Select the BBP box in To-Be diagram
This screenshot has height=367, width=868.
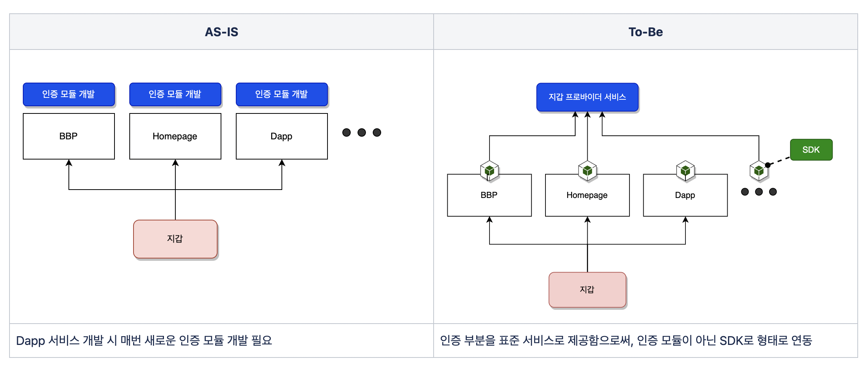pyautogui.click(x=489, y=195)
